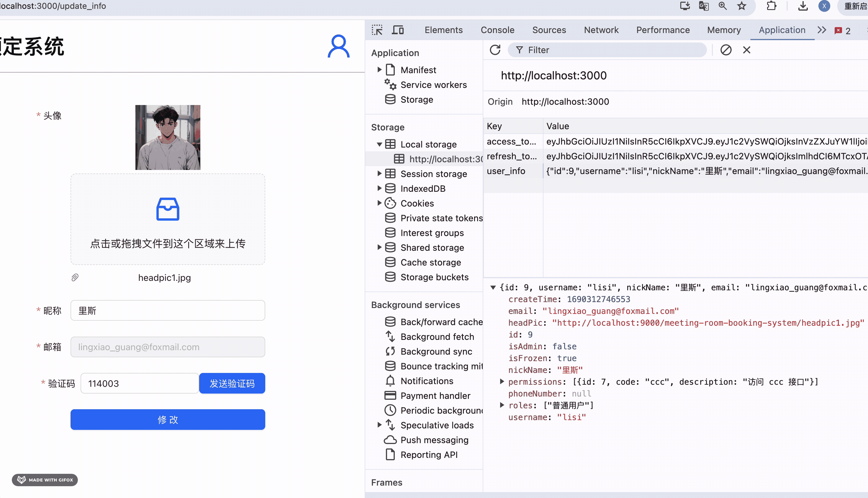Click the refresh storage icon
868x498 pixels.
(x=495, y=50)
